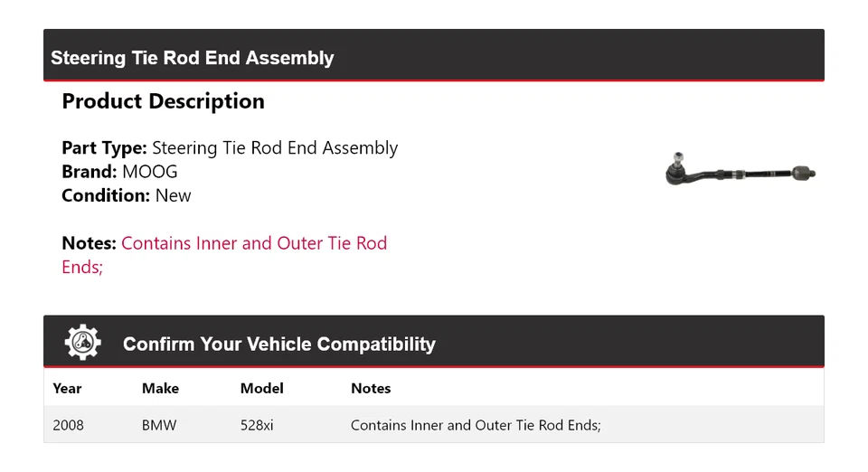Screen dimensions: 868x472
Task: Click the notes cell in the 2008 BMW row
Action: click(476, 425)
